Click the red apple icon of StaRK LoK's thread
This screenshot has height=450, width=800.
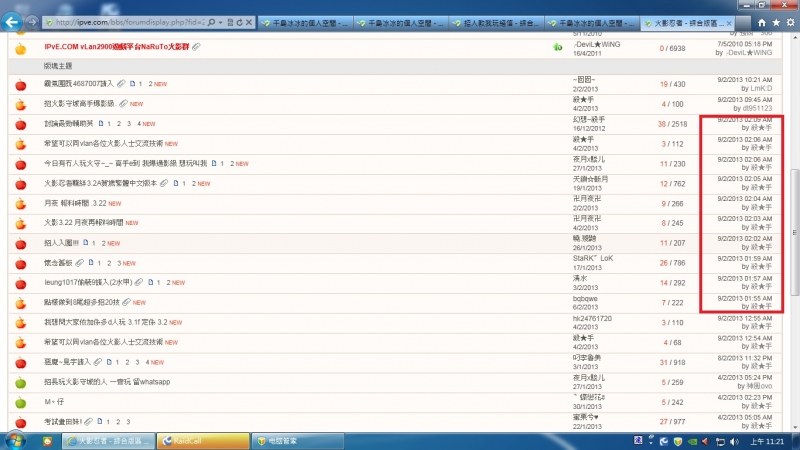(x=20, y=263)
